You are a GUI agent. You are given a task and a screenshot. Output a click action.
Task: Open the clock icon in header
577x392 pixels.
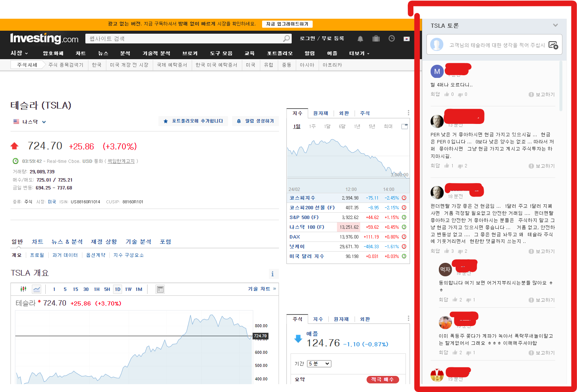tap(392, 39)
